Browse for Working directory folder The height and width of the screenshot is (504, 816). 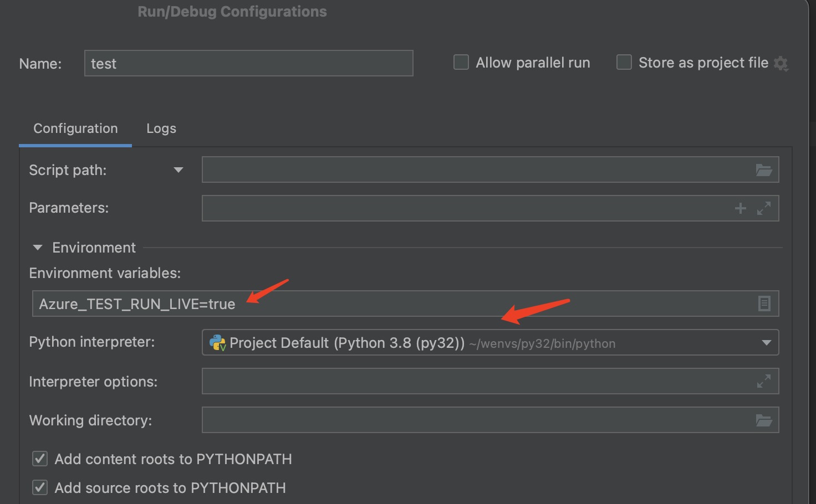tap(764, 420)
